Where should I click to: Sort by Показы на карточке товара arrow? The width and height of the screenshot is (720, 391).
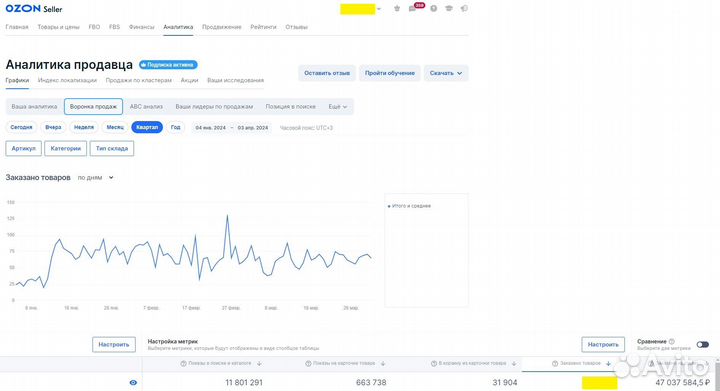click(383, 363)
